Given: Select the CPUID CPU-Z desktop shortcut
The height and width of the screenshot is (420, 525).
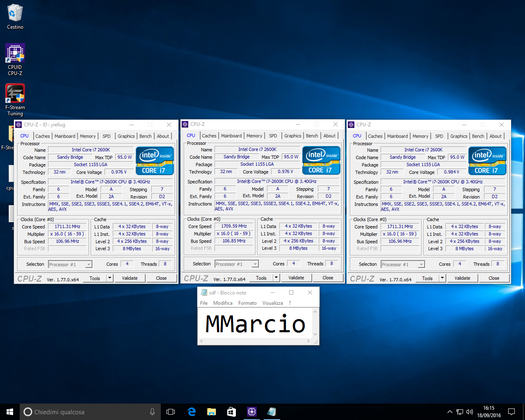Looking at the screenshot, I should click(x=15, y=59).
